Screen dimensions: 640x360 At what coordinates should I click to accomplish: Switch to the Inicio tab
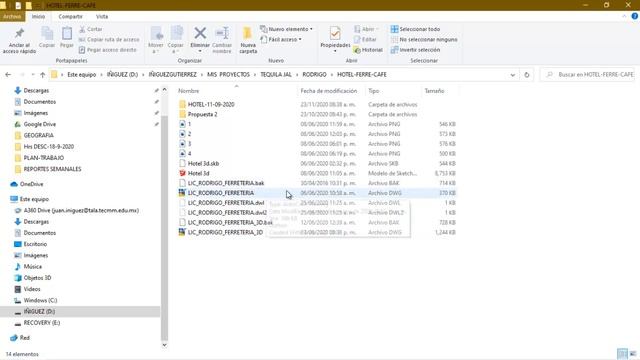click(x=38, y=16)
